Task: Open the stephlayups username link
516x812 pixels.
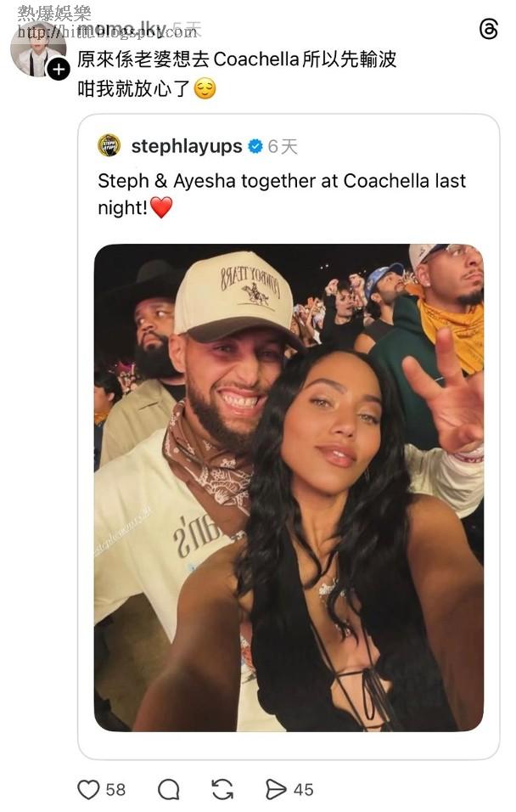Action: tap(187, 146)
